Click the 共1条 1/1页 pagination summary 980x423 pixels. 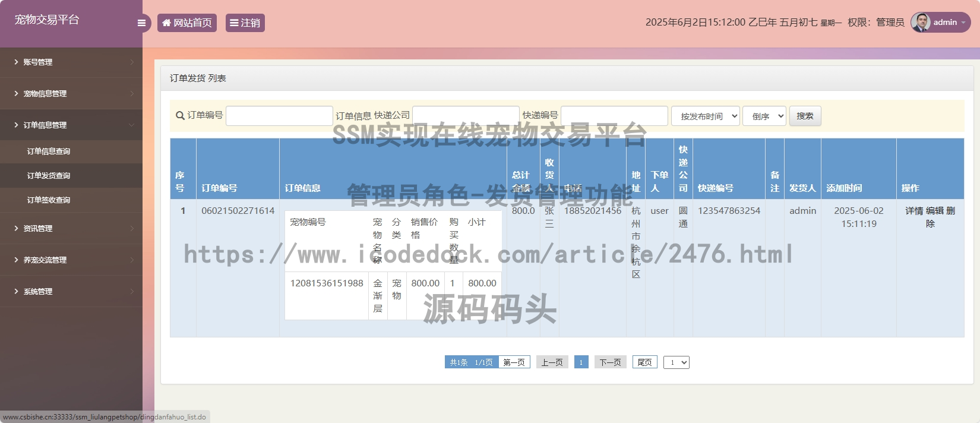[472, 362]
